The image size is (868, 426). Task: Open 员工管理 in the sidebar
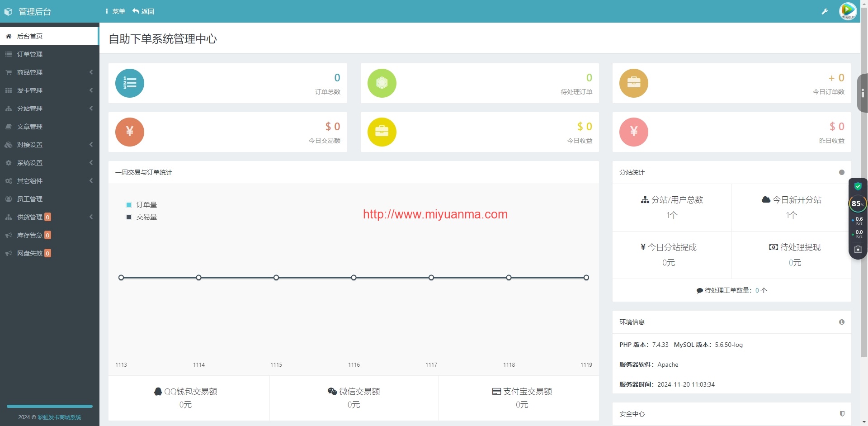point(49,199)
